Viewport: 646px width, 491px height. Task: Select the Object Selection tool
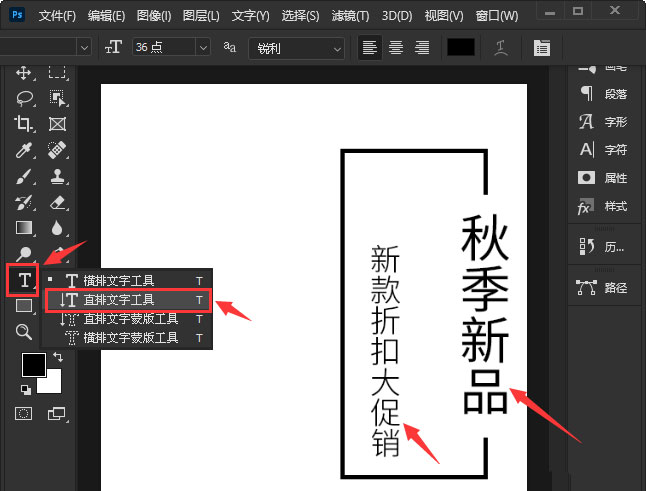click(57, 98)
